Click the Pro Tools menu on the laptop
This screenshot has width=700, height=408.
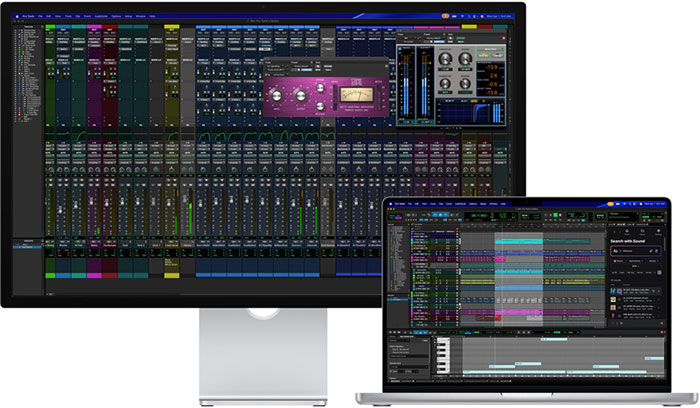tap(400, 203)
